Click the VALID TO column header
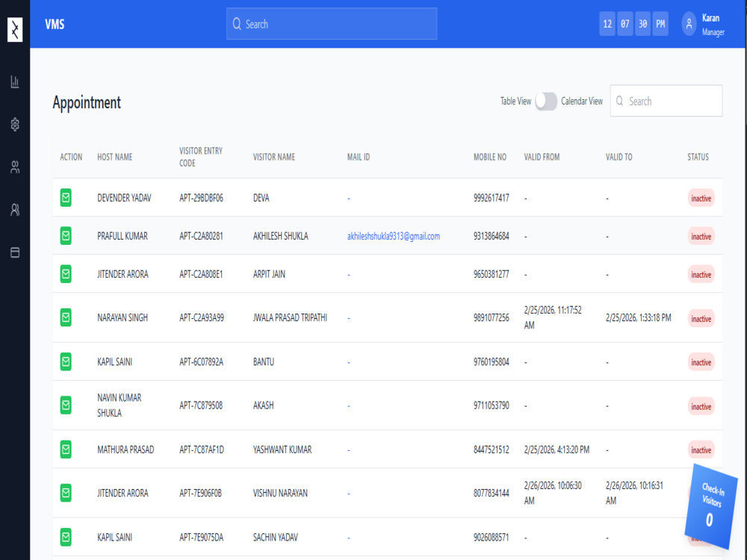This screenshot has width=747, height=560. tap(619, 157)
